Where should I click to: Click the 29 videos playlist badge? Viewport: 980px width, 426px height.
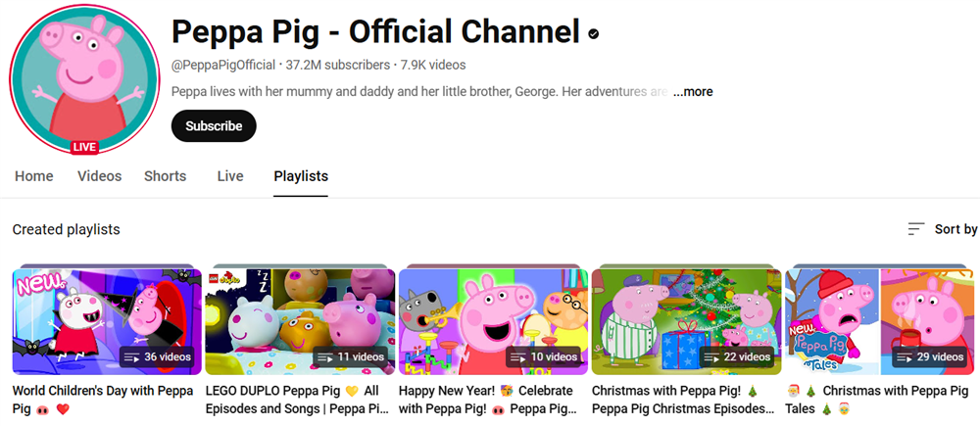point(930,357)
